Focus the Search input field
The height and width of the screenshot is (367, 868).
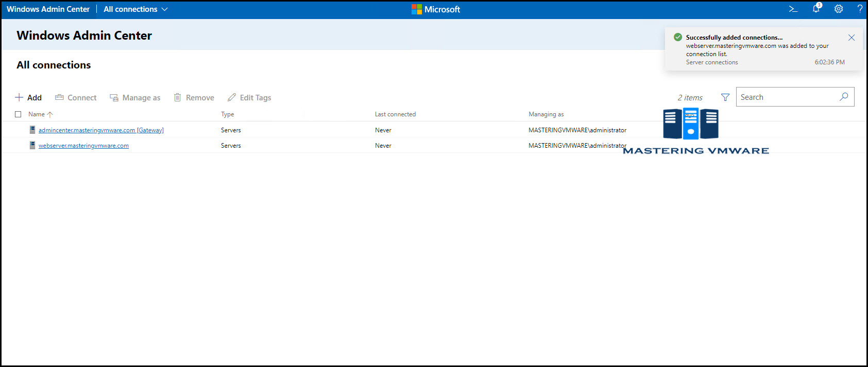[x=795, y=97]
